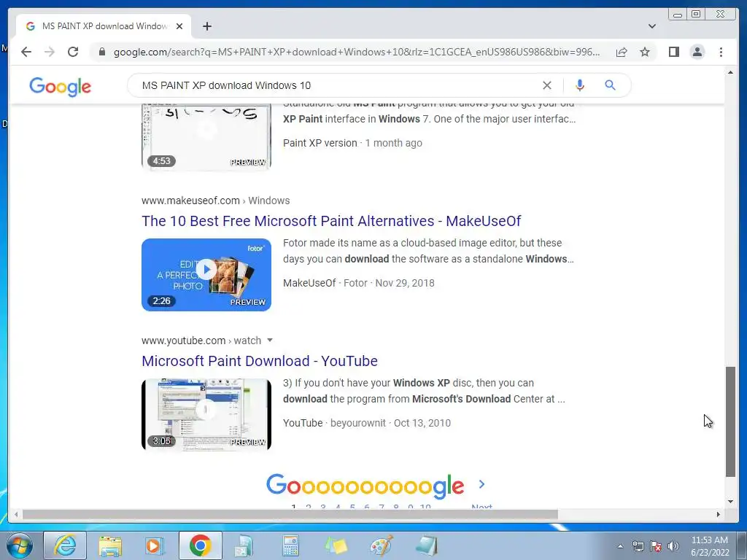Open Sticky Notes from taskbar
The width and height of the screenshot is (747, 560).
click(336, 545)
